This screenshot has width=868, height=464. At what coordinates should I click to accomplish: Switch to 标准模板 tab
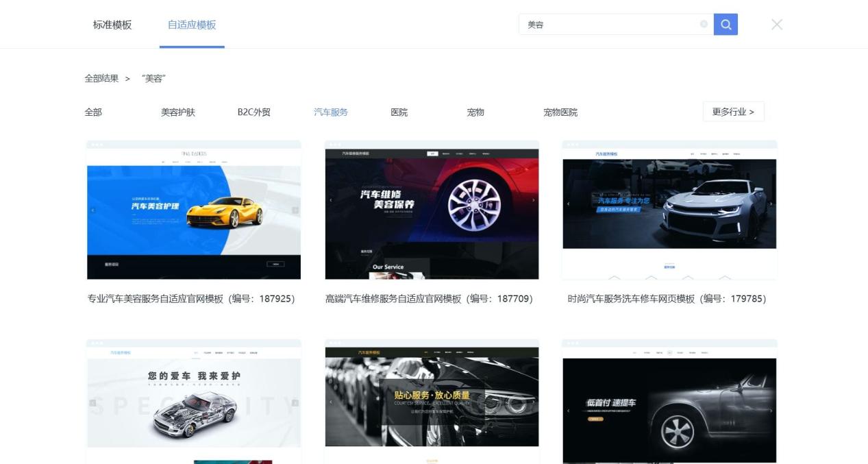pos(112,25)
